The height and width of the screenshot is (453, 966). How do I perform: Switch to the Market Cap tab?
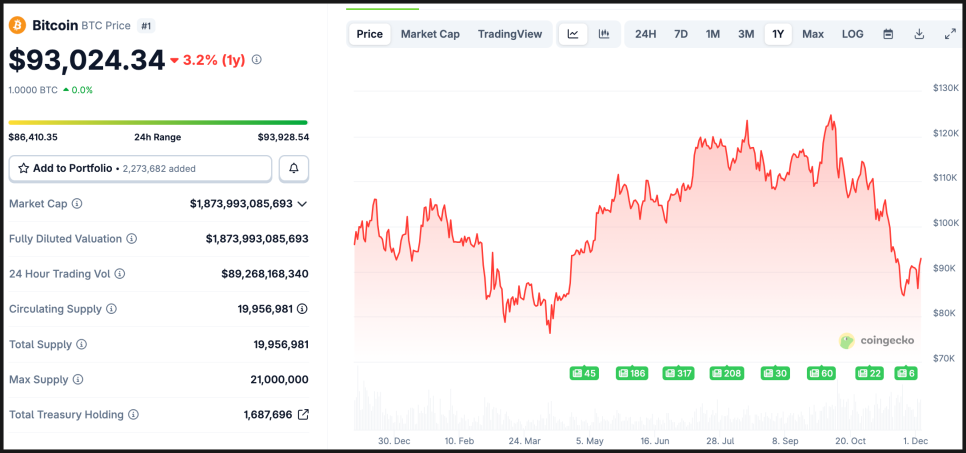pos(430,34)
